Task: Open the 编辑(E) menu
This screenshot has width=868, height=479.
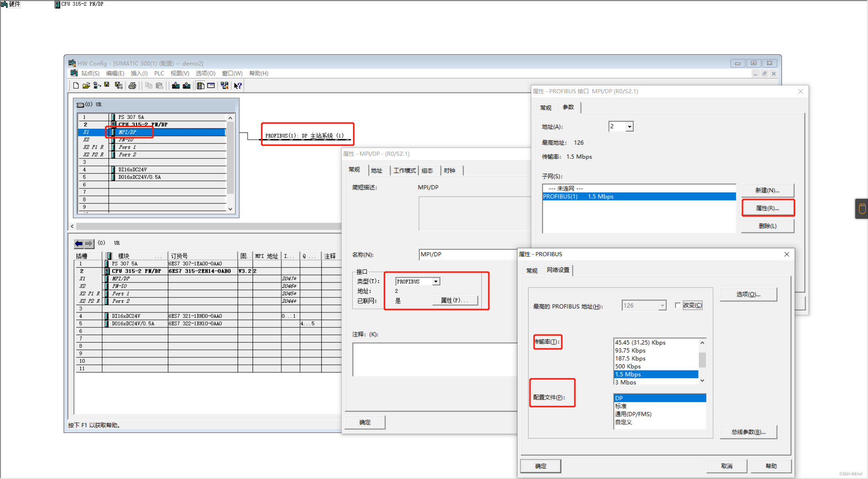Action: pyautogui.click(x=115, y=73)
